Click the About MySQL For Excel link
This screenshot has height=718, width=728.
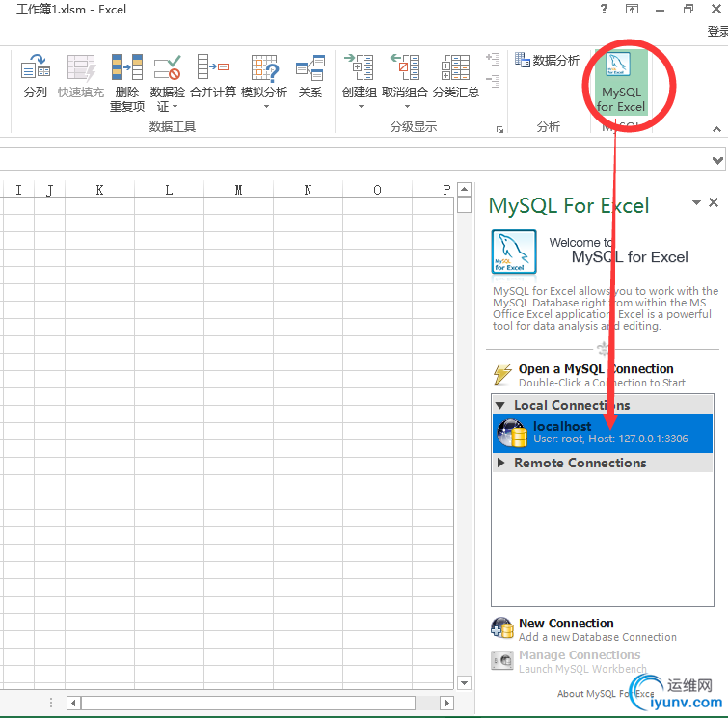pyautogui.click(x=606, y=693)
